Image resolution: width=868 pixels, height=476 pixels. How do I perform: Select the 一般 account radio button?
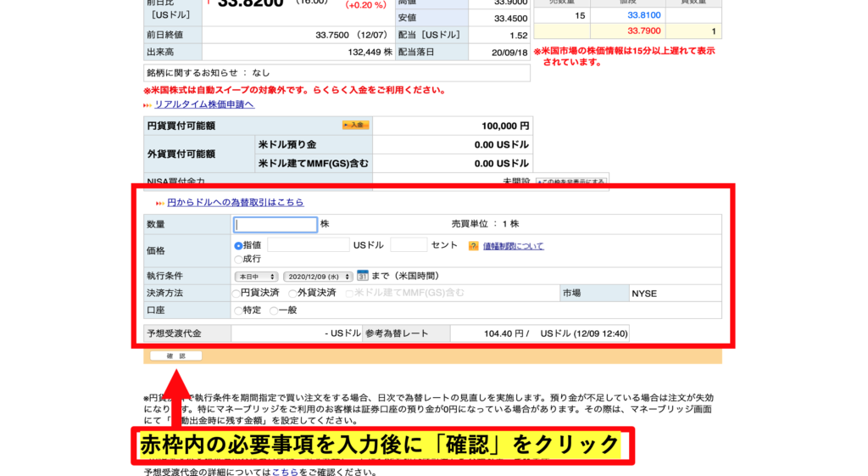pos(274,311)
